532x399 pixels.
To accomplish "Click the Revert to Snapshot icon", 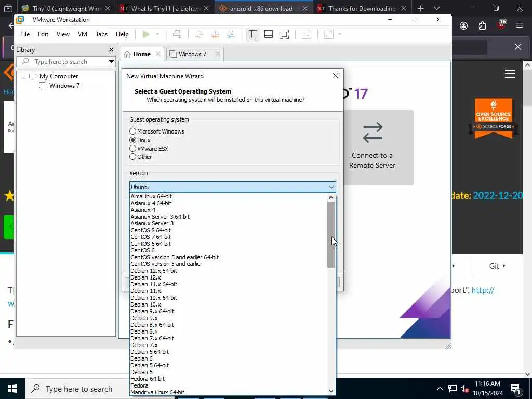I will point(215,34).
